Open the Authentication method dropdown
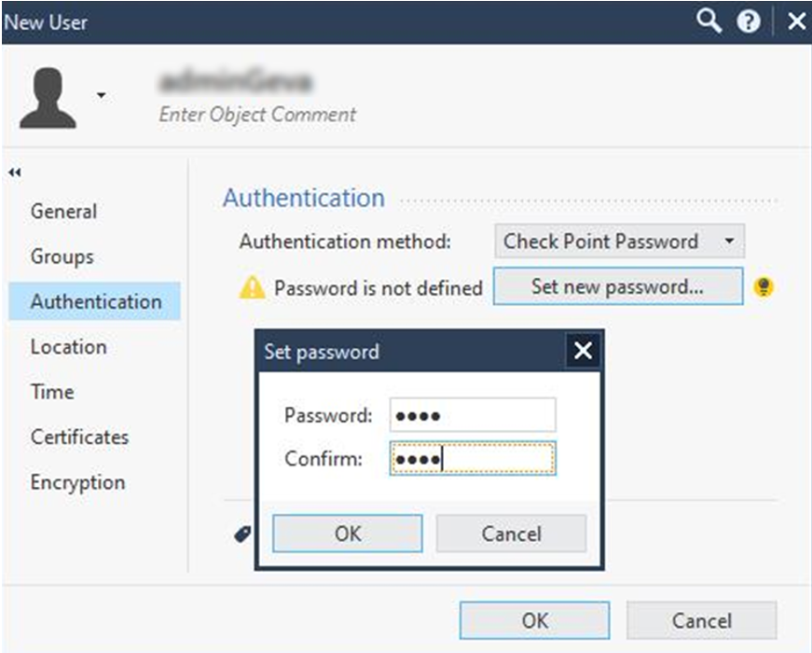Viewport: 812px width, 653px height. (x=619, y=241)
